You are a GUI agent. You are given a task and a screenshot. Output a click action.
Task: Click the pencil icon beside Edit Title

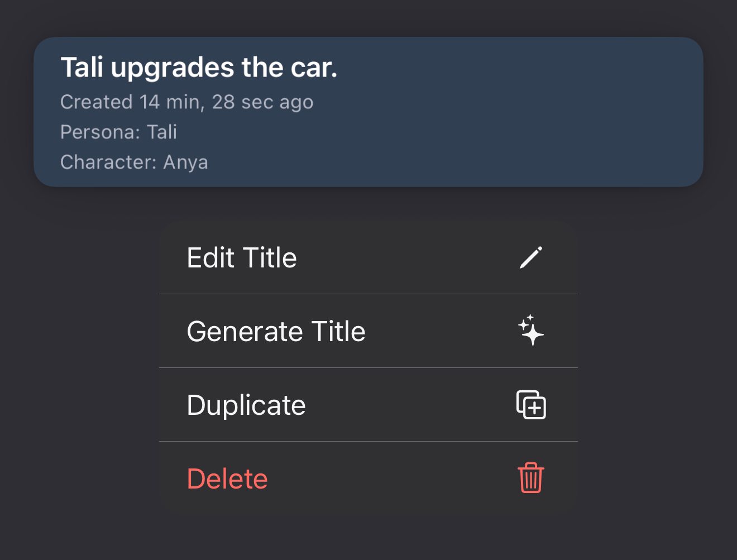pos(531,257)
